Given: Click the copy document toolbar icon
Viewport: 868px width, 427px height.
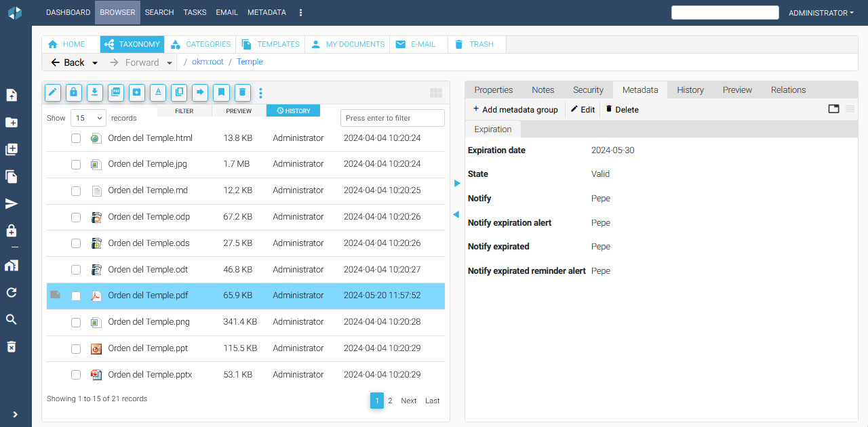Looking at the screenshot, I should pyautogui.click(x=179, y=92).
